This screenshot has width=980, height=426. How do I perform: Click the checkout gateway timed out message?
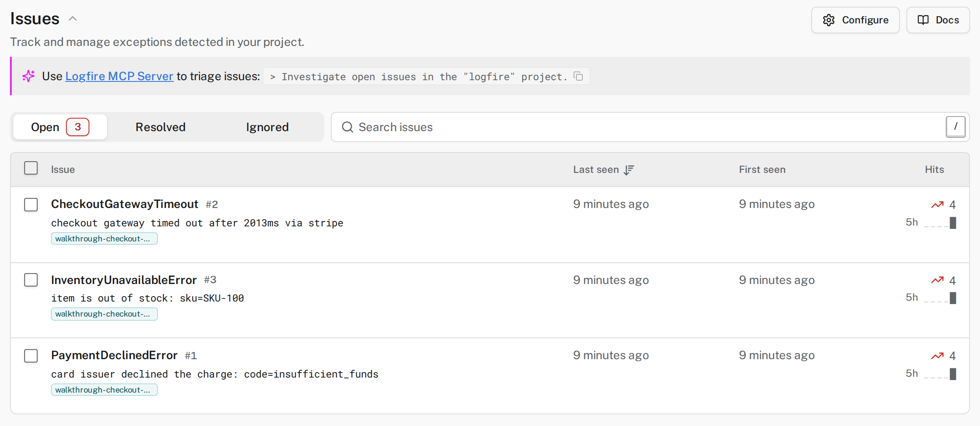pos(197,223)
